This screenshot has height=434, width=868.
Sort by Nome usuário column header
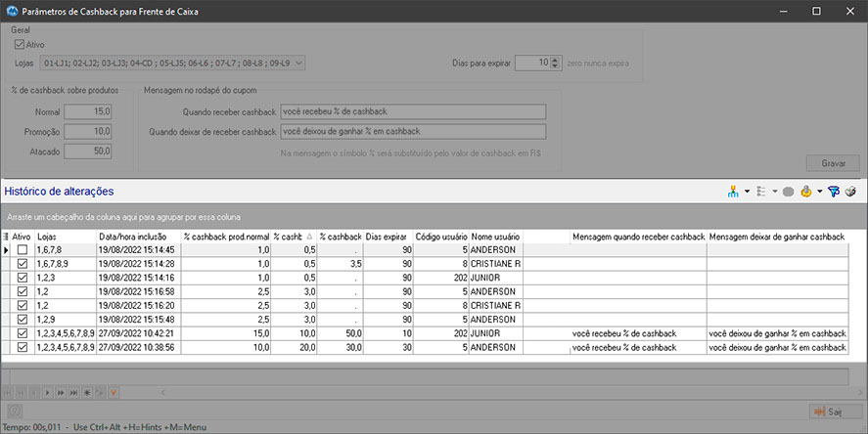point(496,237)
